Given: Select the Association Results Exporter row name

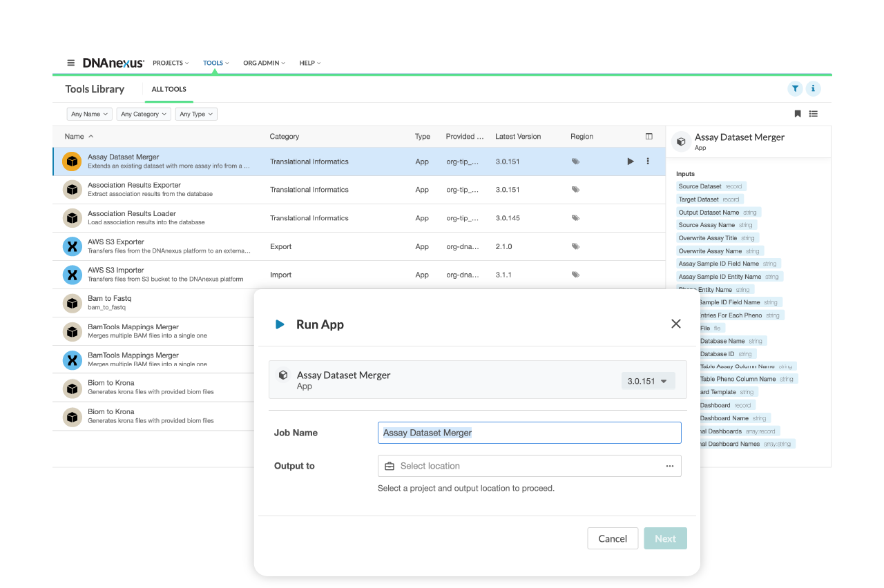Looking at the screenshot, I should (x=134, y=185).
